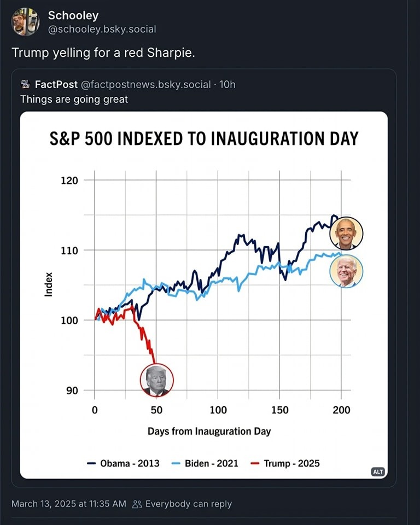This screenshot has width=420, height=525.
Task: Click the red line swatch beside Trump - 2025
Action: point(254,463)
